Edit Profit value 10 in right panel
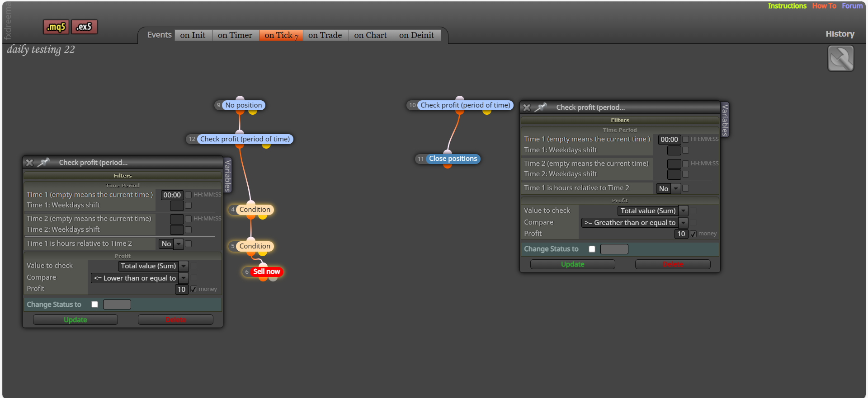Viewport: 868px width, 398px height. [x=681, y=234]
